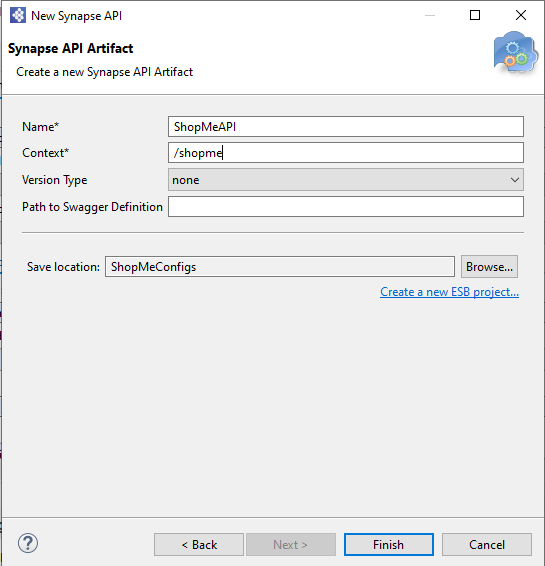The image size is (545, 566).
Task: Open the Version Type dropdown
Action: (x=345, y=180)
